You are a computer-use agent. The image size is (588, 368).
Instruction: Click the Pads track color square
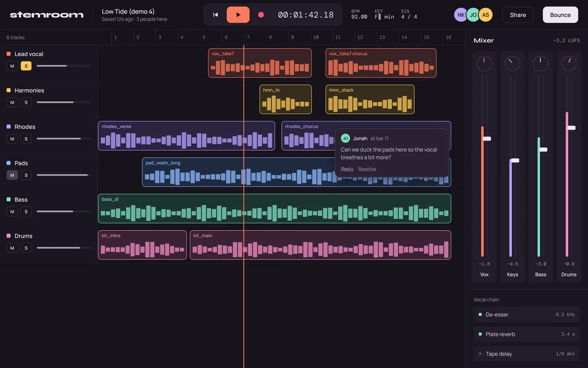tap(8, 163)
